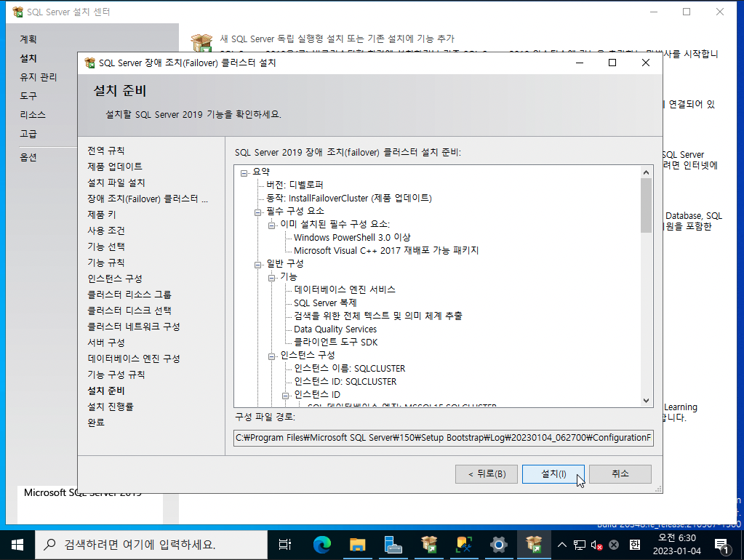Click the taskbar clock showing 오전 6:30

pos(676,545)
